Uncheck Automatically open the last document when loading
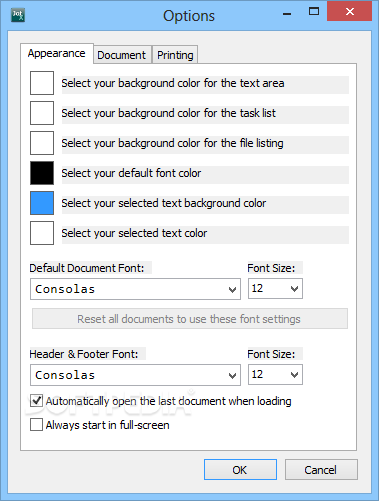Screen dimensions: 379x501 [36, 401]
